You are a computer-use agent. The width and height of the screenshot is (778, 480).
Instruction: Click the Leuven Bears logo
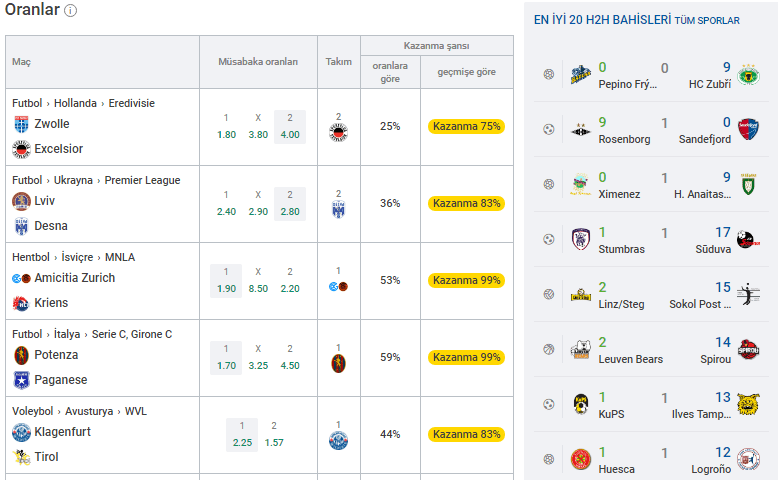coord(581,350)
